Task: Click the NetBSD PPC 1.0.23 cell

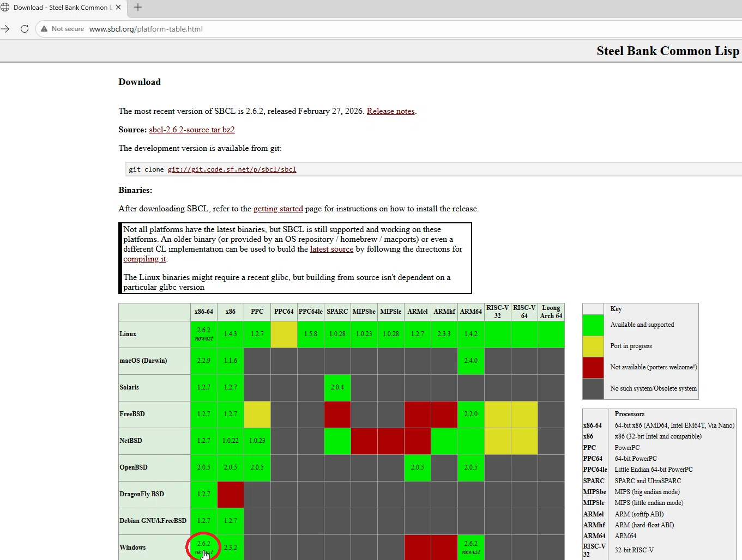Action: (x=257, y=441)
